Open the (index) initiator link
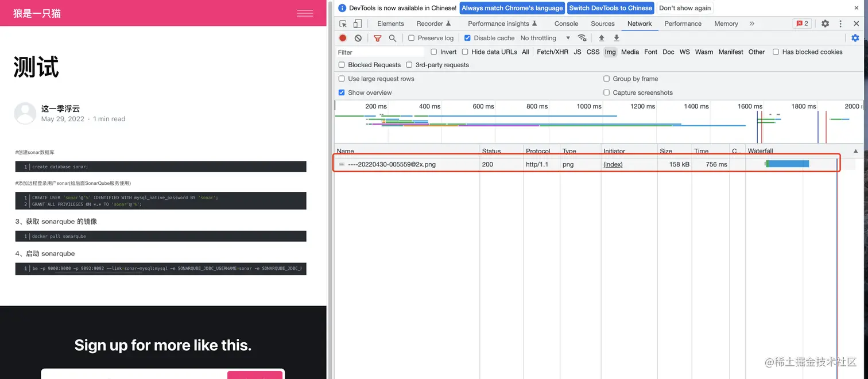The height and width of the screenshot is (379, 868). (613, 164)
